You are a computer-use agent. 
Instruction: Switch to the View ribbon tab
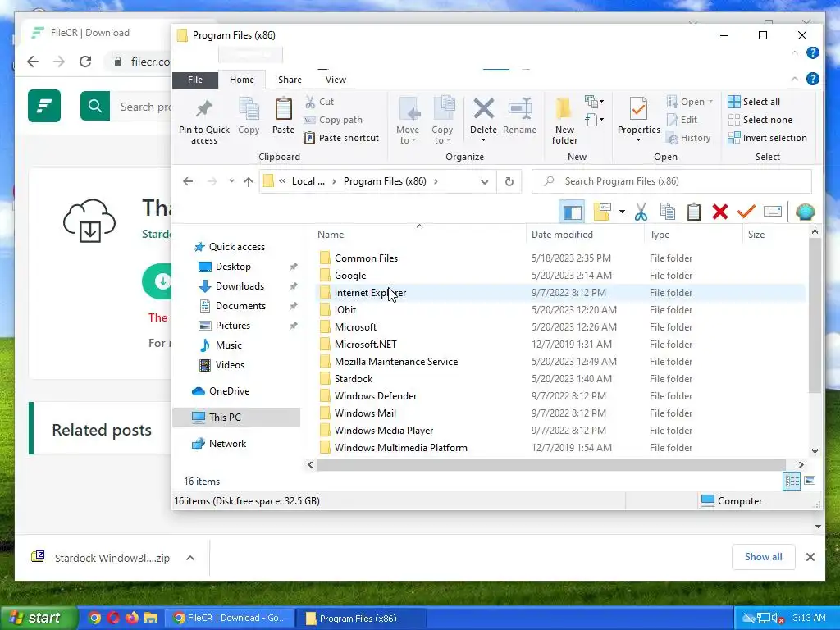click(336, 80)
